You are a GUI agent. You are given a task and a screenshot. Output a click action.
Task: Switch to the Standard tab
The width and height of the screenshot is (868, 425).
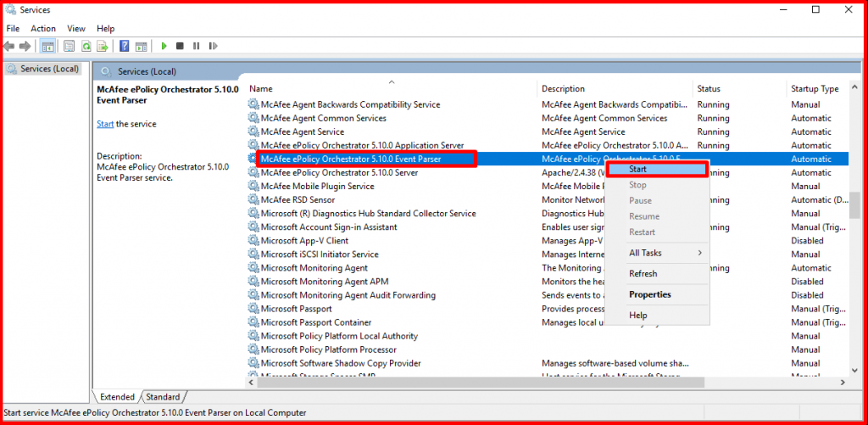164,397
